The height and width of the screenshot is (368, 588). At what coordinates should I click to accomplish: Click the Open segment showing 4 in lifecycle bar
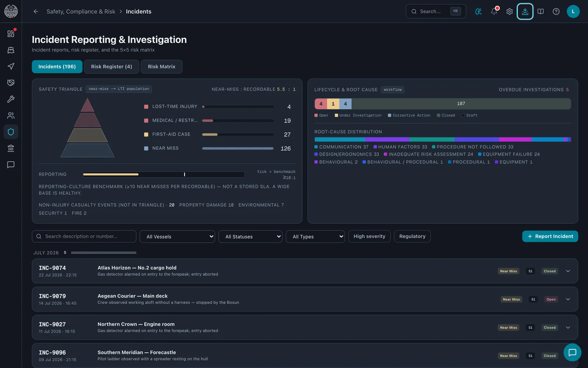coord(321,104)
